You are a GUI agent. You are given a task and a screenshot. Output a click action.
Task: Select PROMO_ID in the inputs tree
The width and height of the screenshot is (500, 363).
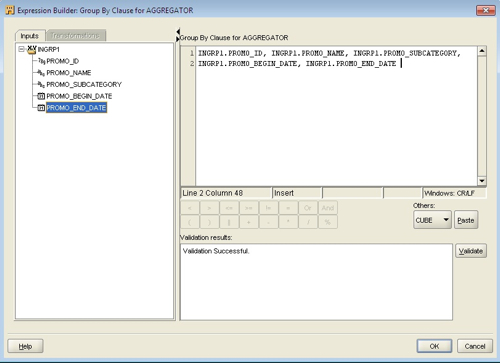click(x=63, y=61)
